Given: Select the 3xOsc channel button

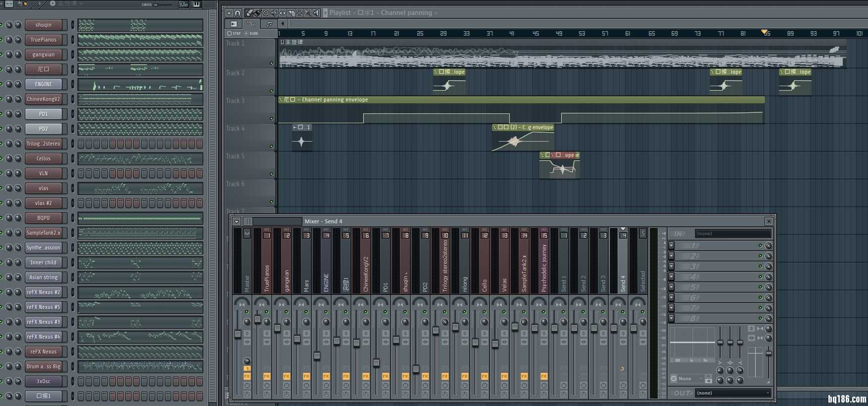Looking at the screenshot, I should pyautogui.click(x=44, y=381).
